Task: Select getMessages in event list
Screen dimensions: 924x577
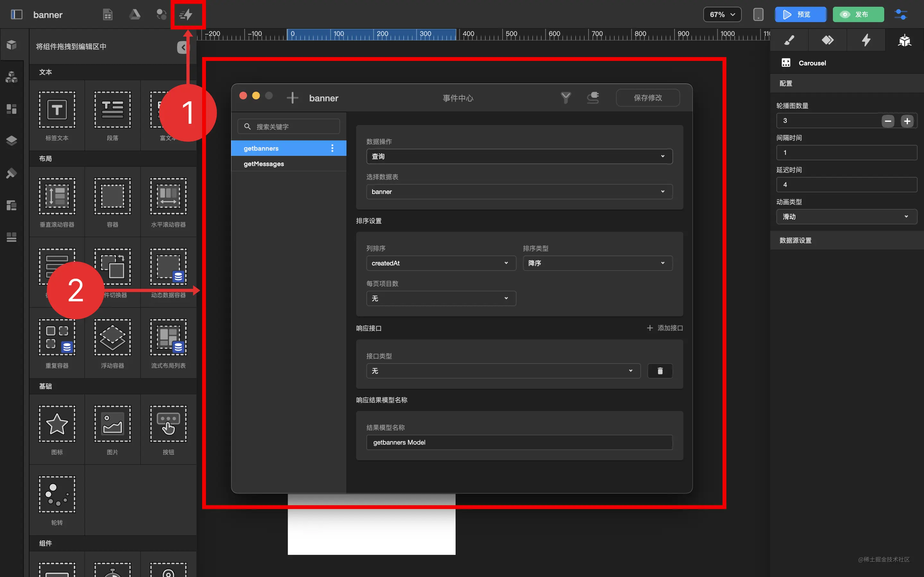Action: click(264, 164)
